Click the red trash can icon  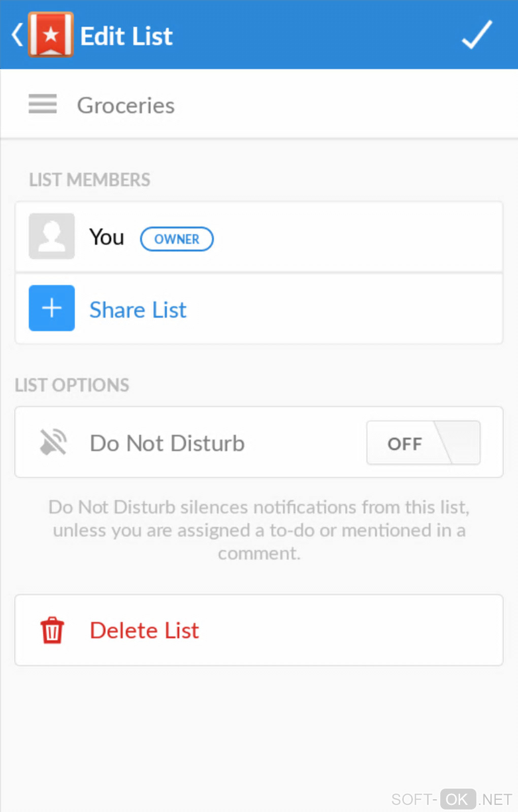point(52,630)
